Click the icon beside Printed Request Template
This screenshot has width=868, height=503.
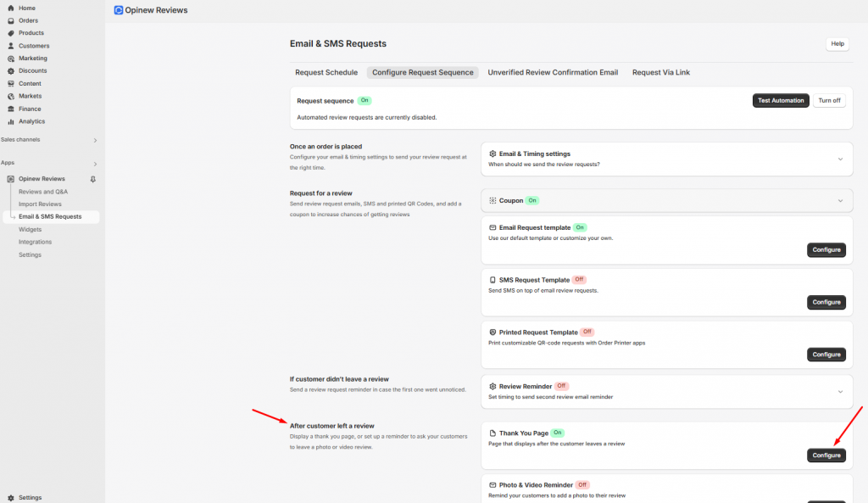pyautogui.click(x=492, y=333)
